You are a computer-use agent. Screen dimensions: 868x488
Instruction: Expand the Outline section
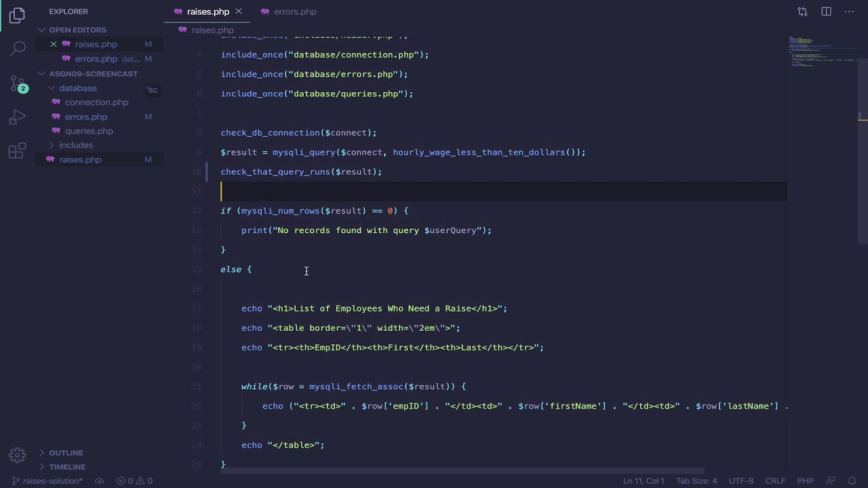coord(66,453)
